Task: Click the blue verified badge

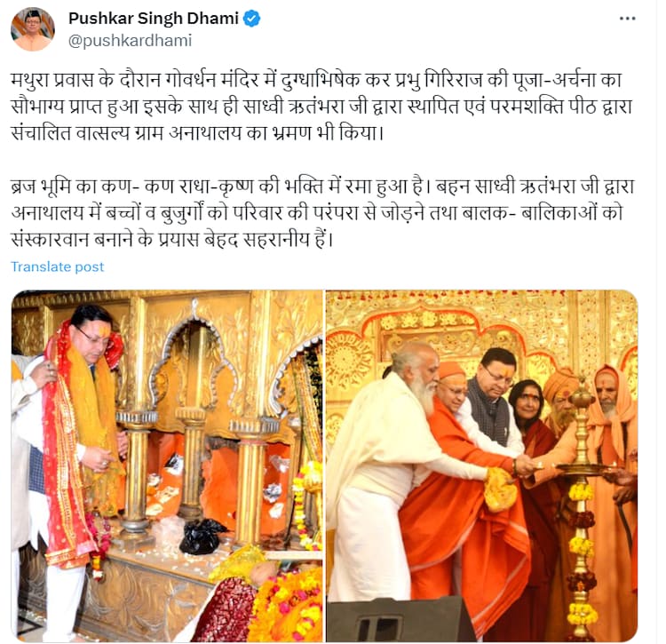Action: pyautogui.click(x=251, y=19)
